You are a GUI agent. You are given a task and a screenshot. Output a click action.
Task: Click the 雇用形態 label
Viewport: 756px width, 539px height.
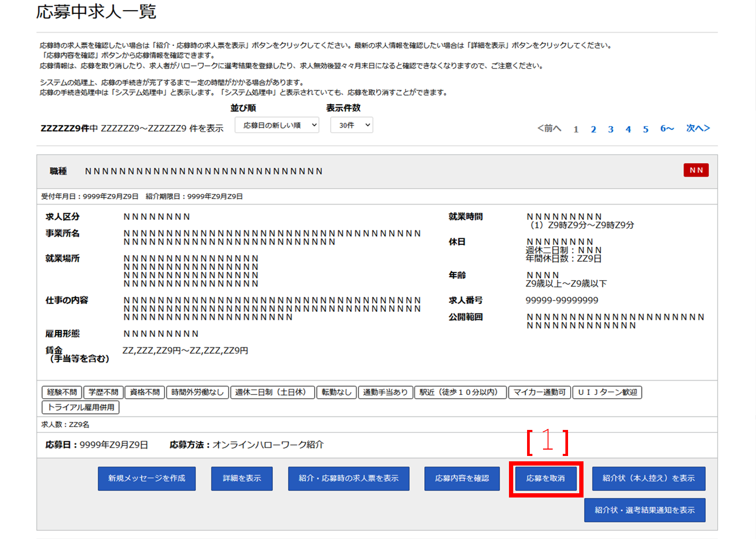pyautogui.click(x=62, y=334)
